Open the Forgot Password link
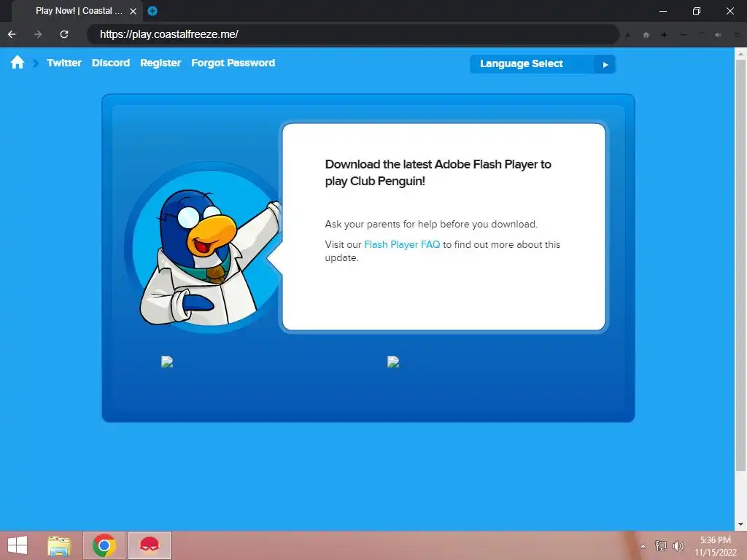Viewport: 747px width, 560px height. click(x=233, y=63)
